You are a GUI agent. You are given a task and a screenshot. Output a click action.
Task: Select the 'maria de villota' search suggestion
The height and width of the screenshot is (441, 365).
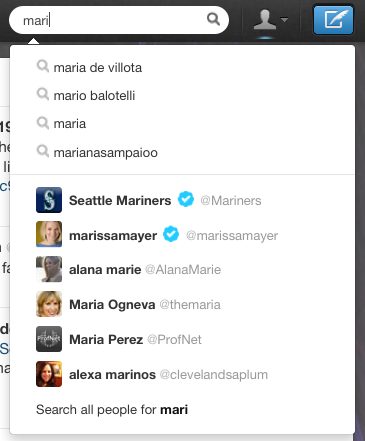(182, 68)
